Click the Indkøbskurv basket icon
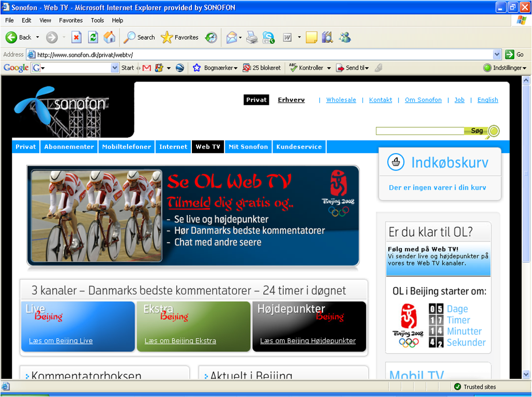The height and width of the screenshot is (397, 532). (396, 162)
